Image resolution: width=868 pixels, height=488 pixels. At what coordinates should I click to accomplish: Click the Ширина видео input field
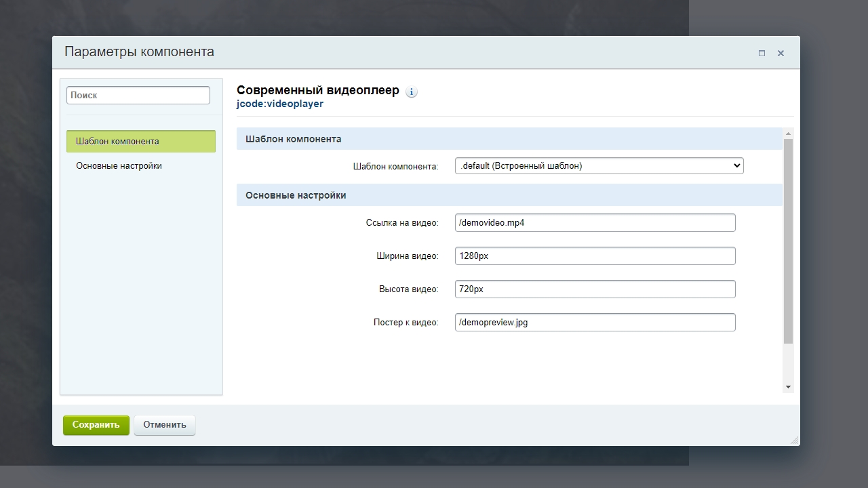pyautogui.click(x=595, y=256)
